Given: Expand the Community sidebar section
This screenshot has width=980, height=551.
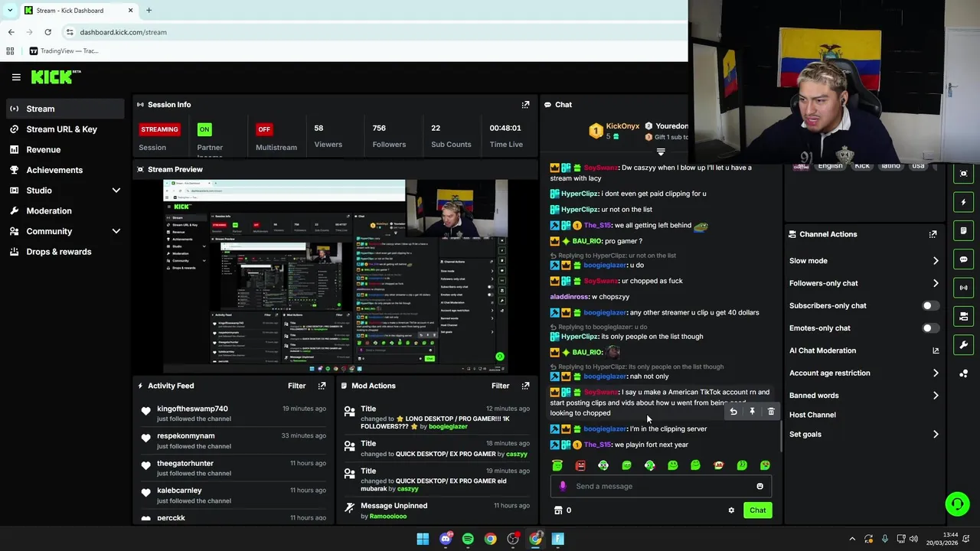Looking at the screenshot, I should pyautogui.click(x=116, y=231).
